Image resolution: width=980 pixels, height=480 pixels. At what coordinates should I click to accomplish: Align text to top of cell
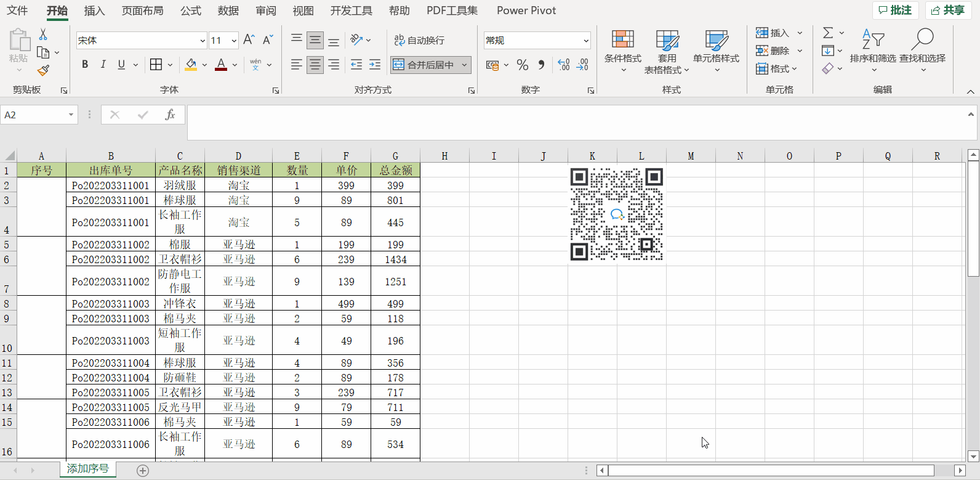pos(297,40)
